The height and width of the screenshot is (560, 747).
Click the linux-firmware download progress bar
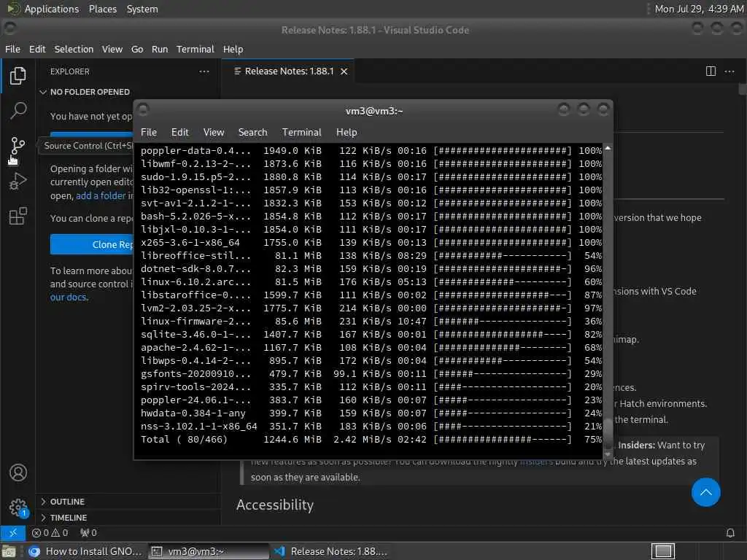coord(503,322)
